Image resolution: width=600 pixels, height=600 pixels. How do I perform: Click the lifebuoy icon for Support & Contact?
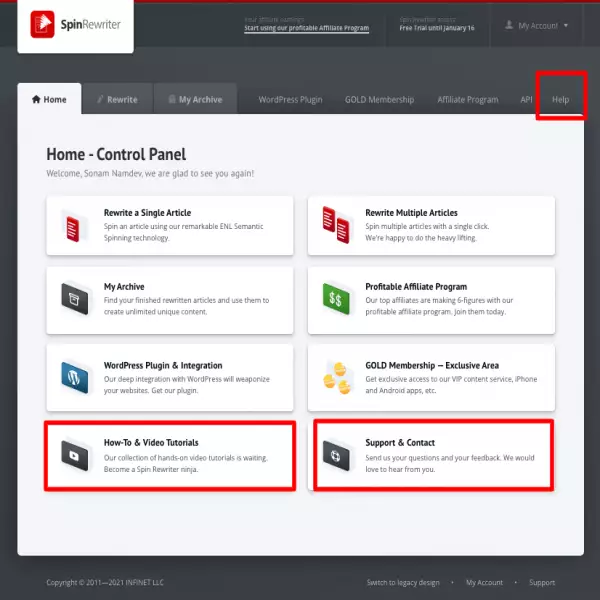pos(336,456)
